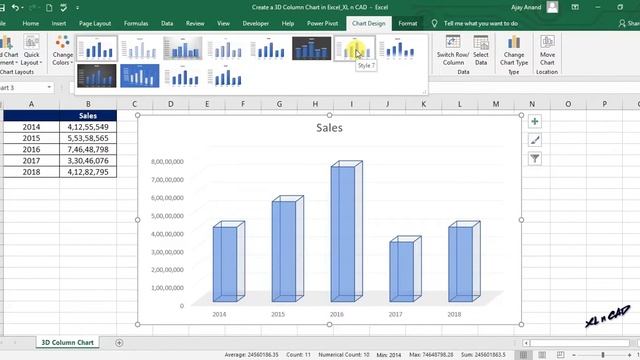Screen dimensions: 640x360
Task: Click Ajay Anand account picture
Action: (x=552, y=7)
